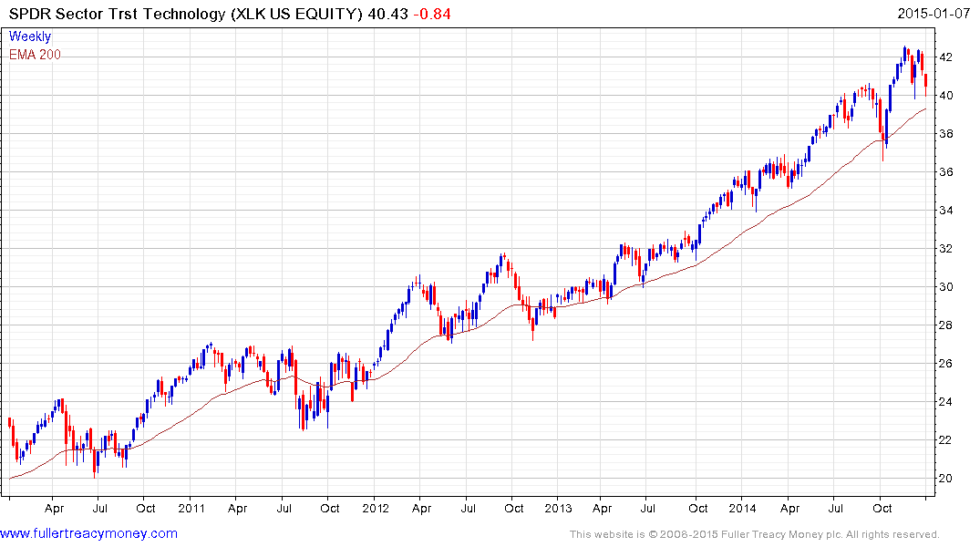
Task: Click the 2013 year label on time axis
Action: click(558, 508)
